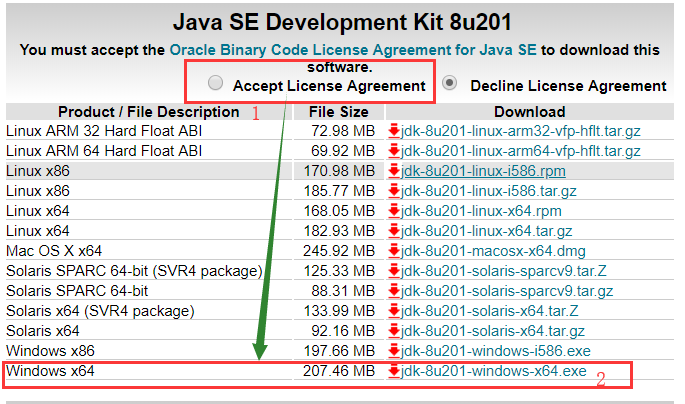Click red download arrow for linux-x64.tar.gz
The height and width of the screenshot is (404, 685).
[x=394, y=231]
